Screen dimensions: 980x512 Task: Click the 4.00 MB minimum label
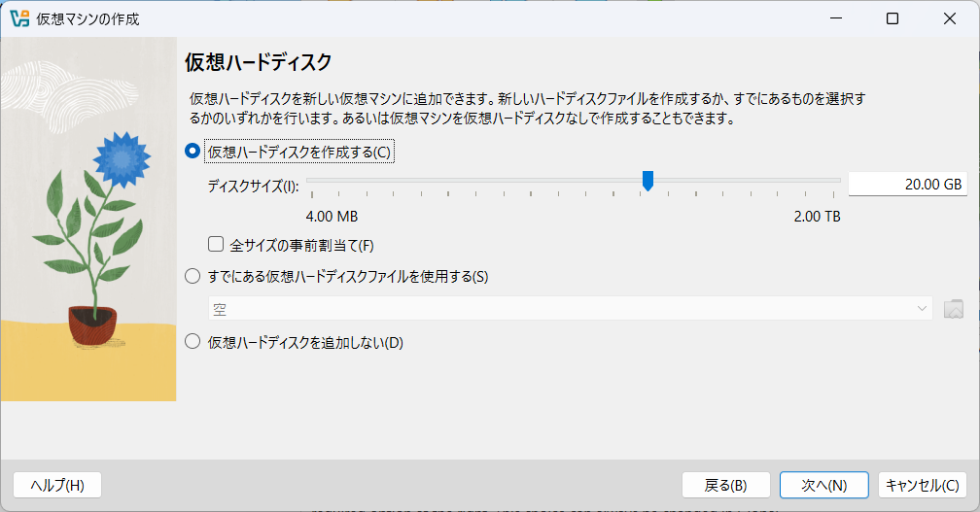click(332, 217)
